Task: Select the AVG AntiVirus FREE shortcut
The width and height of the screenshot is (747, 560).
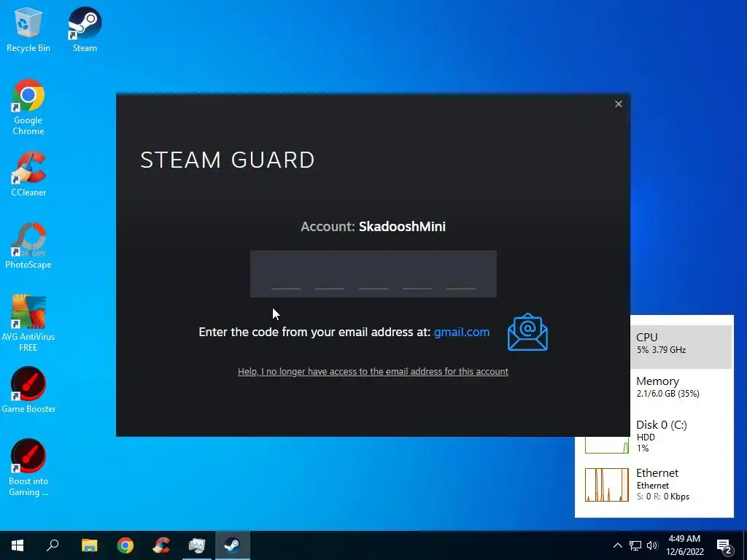Action: (x=28, y=323)
